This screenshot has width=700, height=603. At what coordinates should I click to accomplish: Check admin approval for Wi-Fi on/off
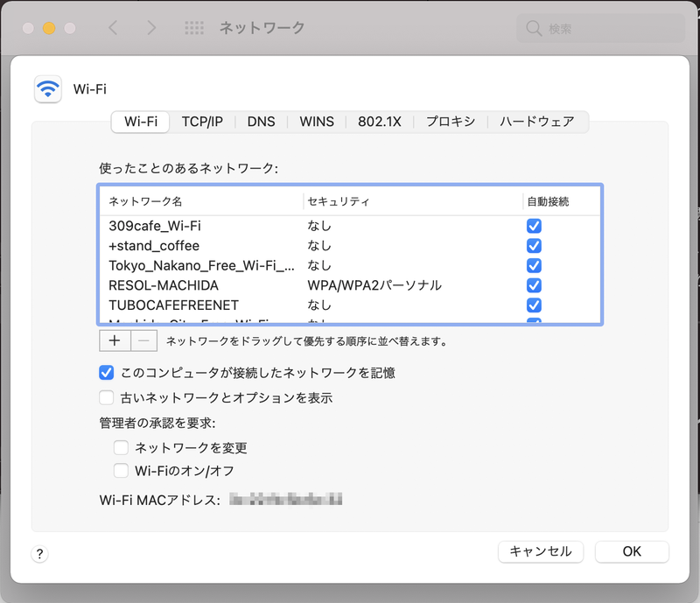tap(120, 470)
